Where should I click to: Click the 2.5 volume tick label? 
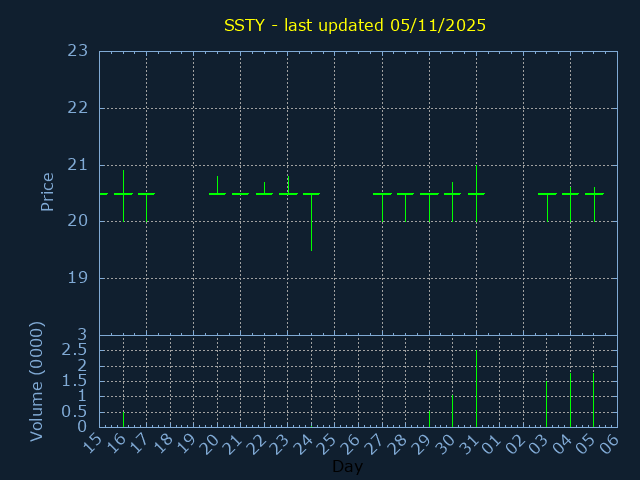click(74, 350)
